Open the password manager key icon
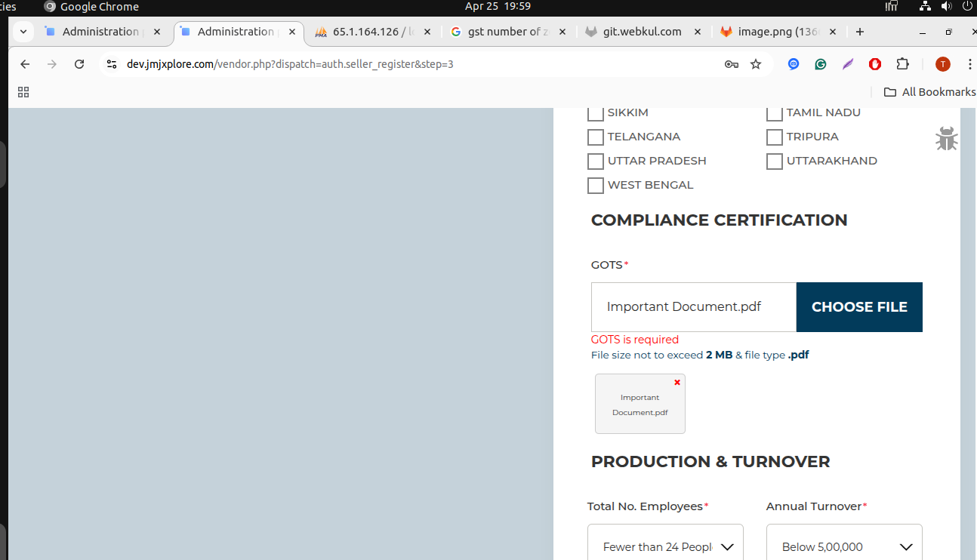Screen dimensions: 977x560 731,64
